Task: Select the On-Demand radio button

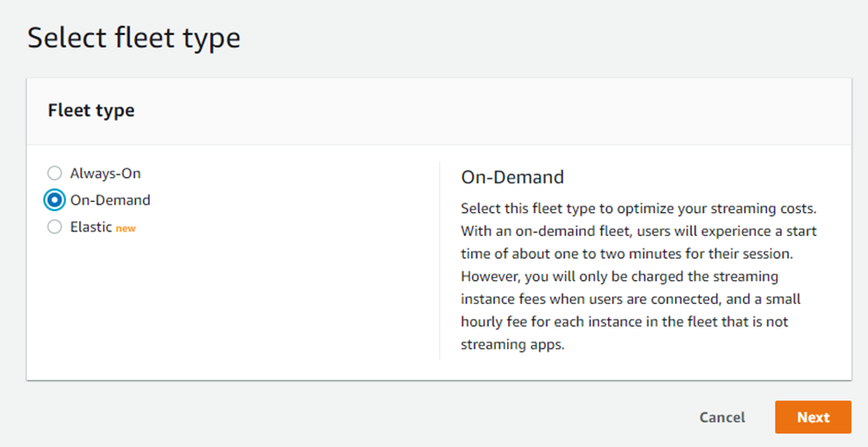Action: coord(55,200)
